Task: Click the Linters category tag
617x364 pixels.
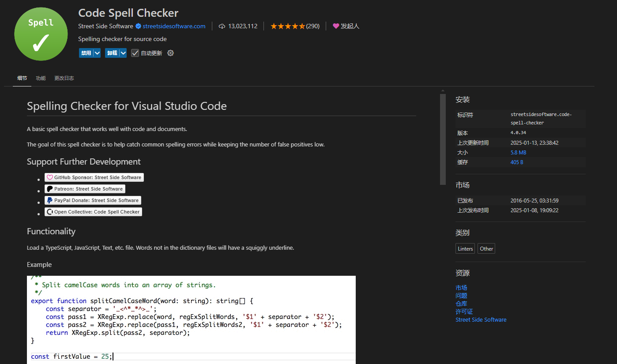Action: pyautogui.click(x=465, y=248)
